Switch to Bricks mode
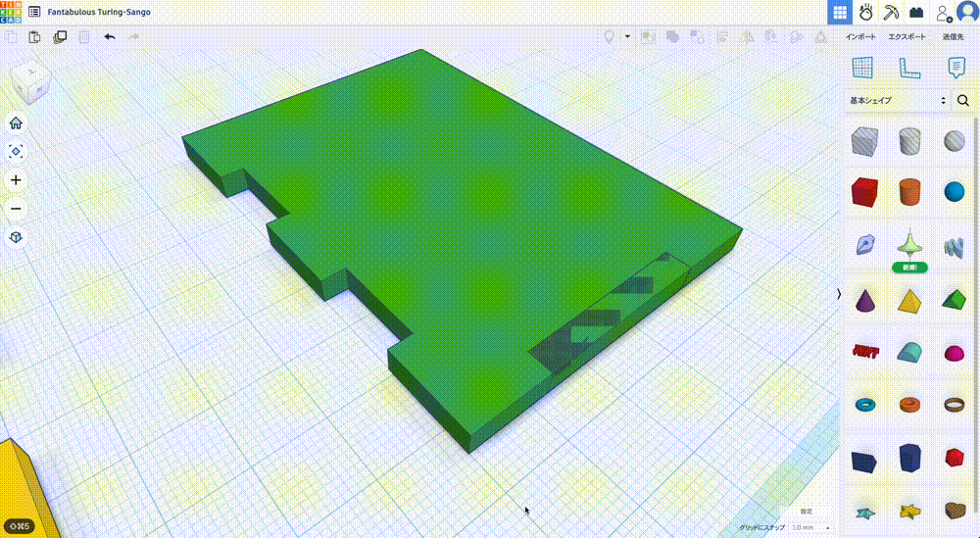 coord(916,13)
